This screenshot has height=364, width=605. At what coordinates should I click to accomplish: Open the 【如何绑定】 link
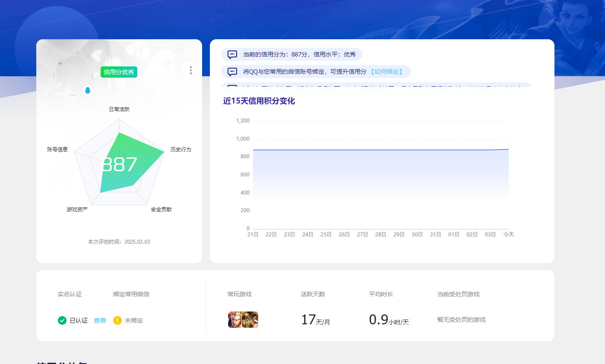[x=386, y=72]
